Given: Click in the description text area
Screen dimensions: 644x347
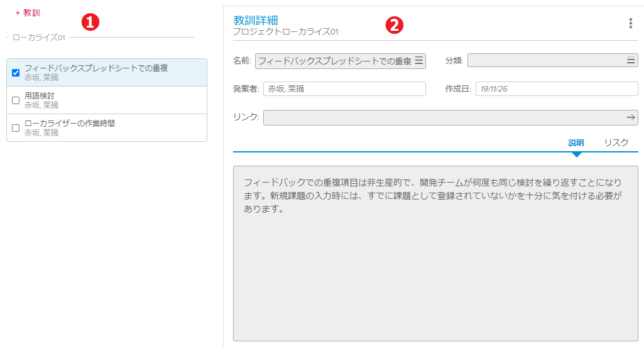Looking at the screenshot, I should [435, 264].
